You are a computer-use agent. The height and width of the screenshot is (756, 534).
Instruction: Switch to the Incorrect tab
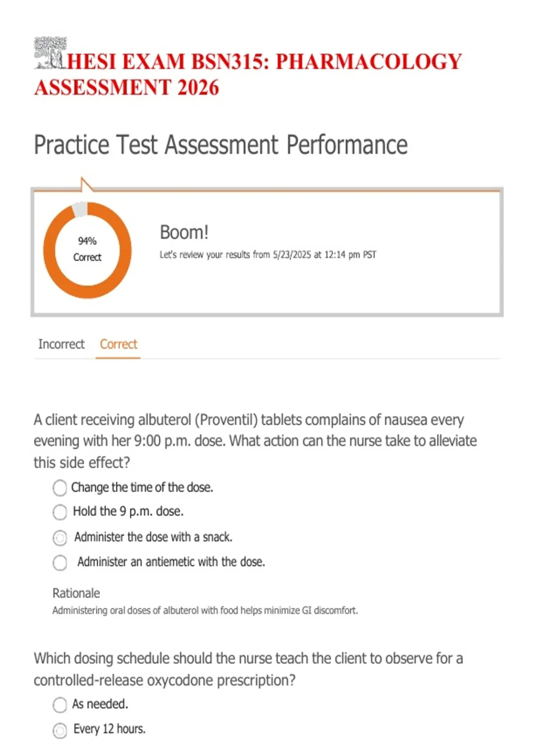click(x=61, y=344)
